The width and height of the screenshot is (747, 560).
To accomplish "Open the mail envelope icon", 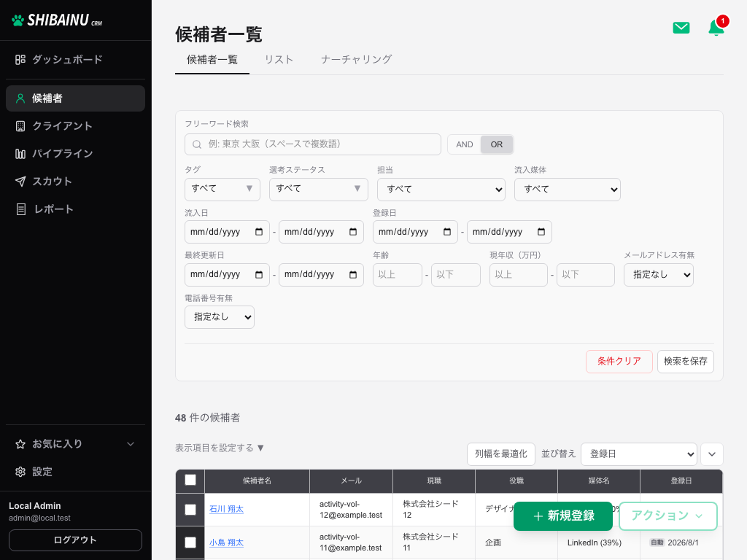I will click(681, 28).
